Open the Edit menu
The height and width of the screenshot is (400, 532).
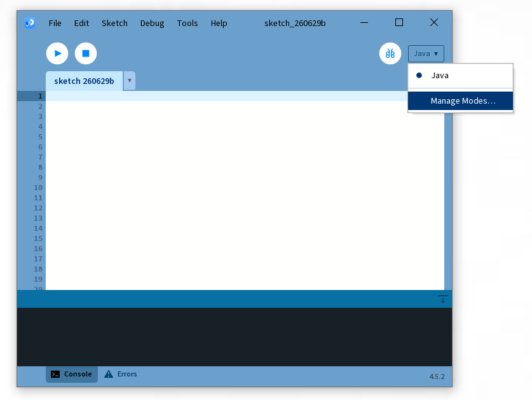[x=81, y=23]
